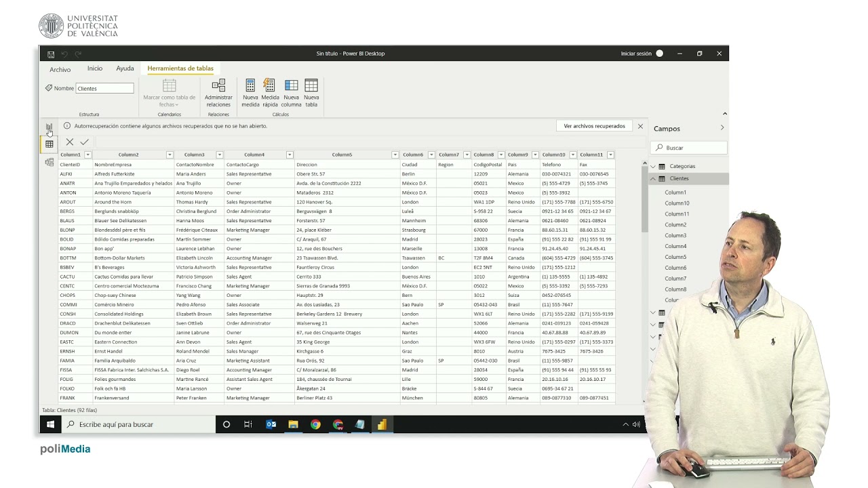Open Column4 filter dropdown
868x488 pixels.
(x=290, y=155)
